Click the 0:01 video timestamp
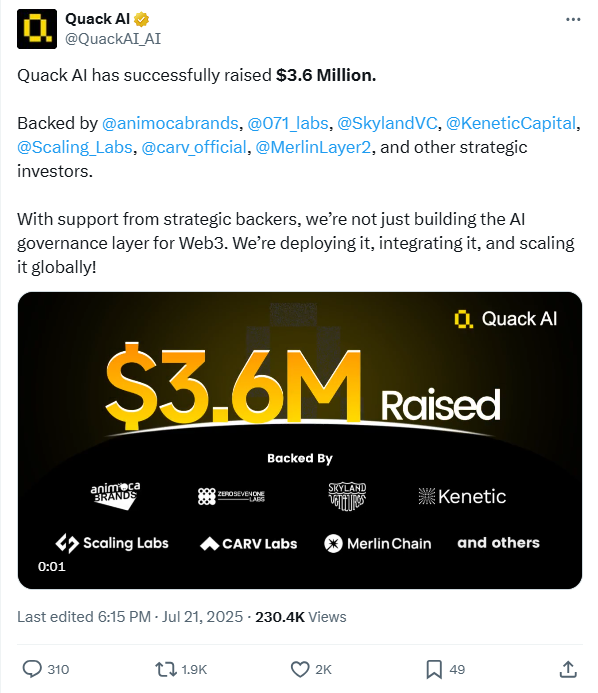Viewport: 598px width, 693px height. point(52,567)
